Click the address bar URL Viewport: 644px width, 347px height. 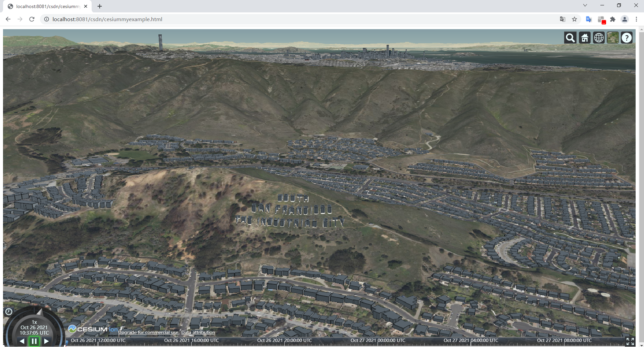coord(107,19)
